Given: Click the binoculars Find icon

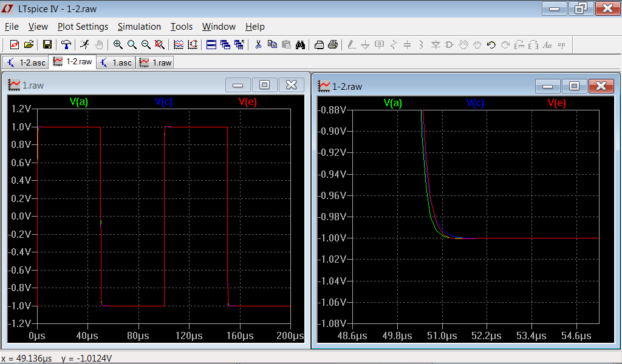Looking at the screenshot, I should click(x=300, y=44).
